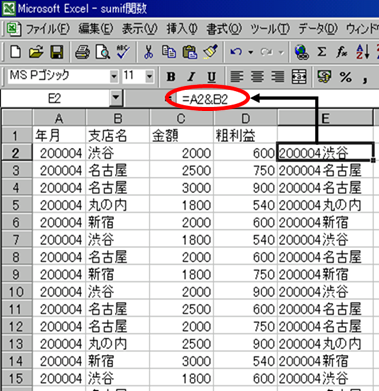Click the AutoSum sigma icon

tap(321, 52)
